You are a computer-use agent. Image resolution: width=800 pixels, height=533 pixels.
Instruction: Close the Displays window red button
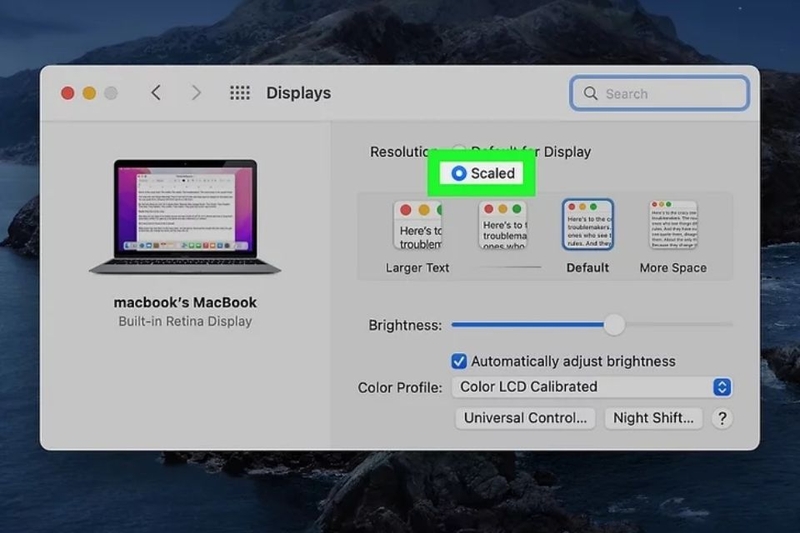[x=68, y=93]
